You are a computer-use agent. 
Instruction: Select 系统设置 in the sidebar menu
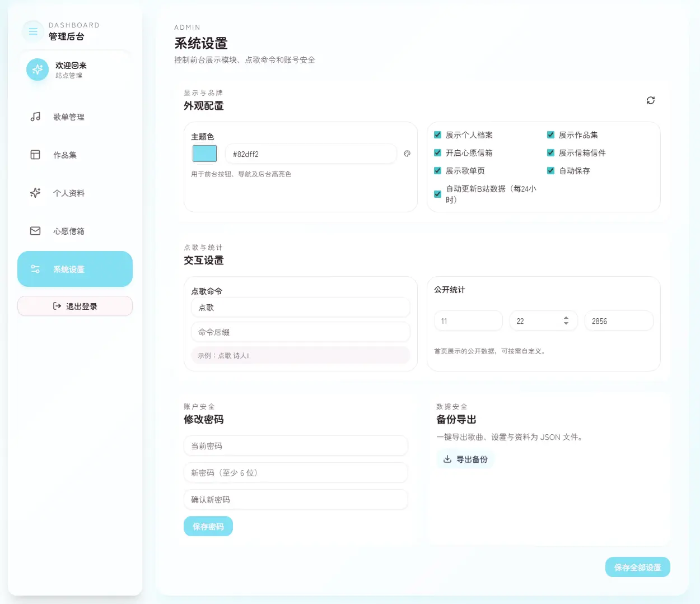pos(74,269)
